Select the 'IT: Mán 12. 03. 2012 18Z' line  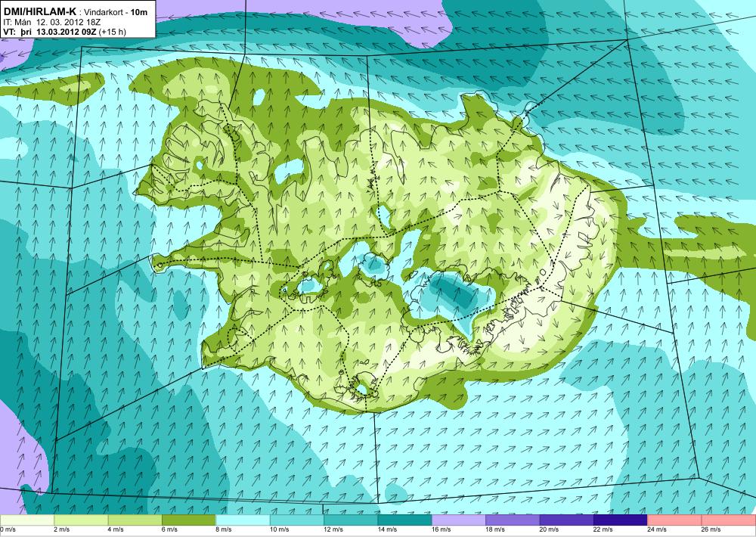click(51, 22)
